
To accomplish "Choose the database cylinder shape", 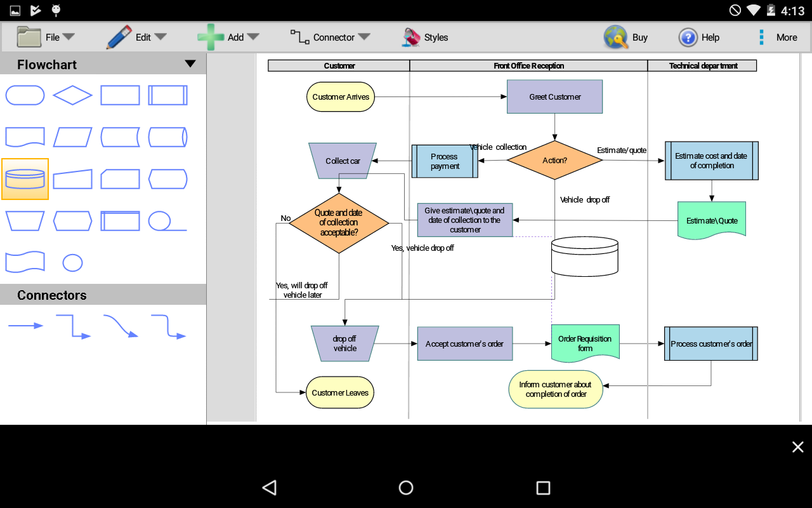I will pyautogui.click(x=25, y=179).
